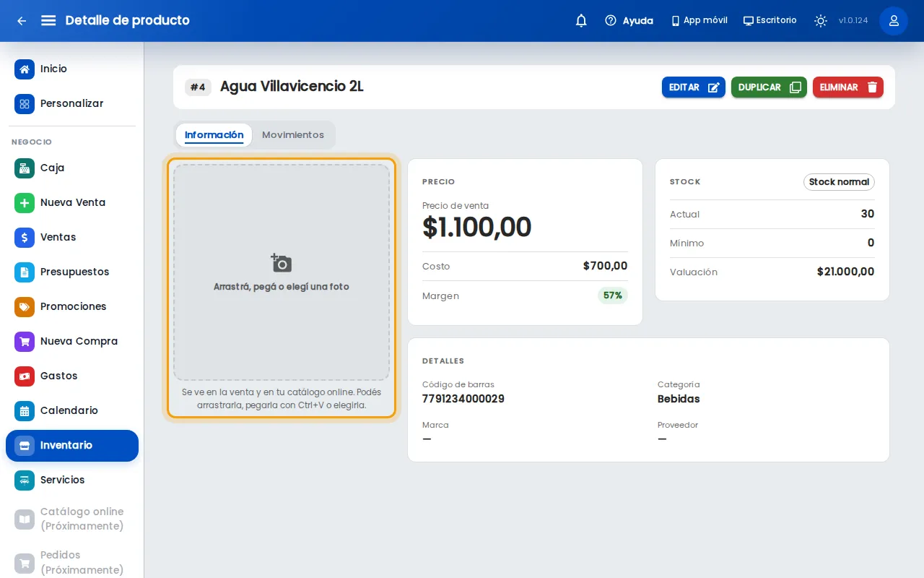
Task: Click the sale price $1.100,00
Action: tap(477, 227)
